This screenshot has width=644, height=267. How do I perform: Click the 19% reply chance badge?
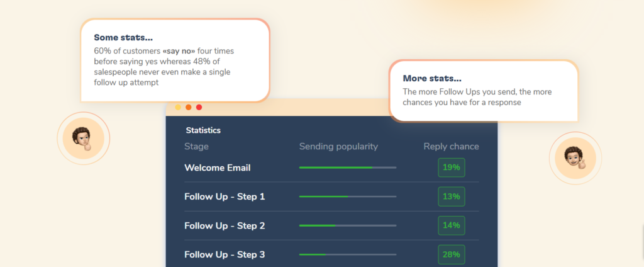(452, 168)
